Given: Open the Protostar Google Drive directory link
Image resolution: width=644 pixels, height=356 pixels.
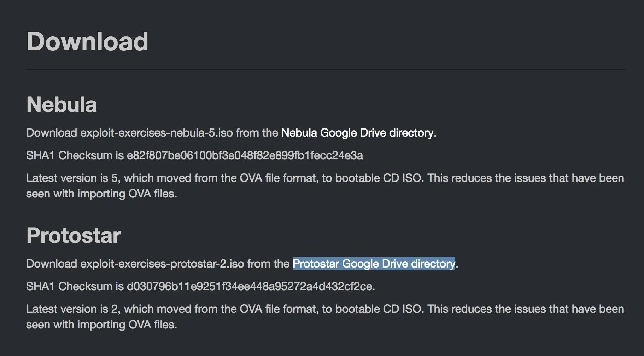Looking at the screenshot, I should [x=374, y=264].
